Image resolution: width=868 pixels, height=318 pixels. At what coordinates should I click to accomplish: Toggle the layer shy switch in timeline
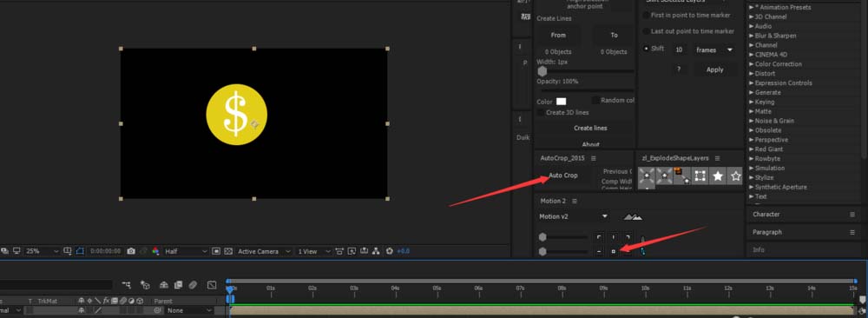82,310
